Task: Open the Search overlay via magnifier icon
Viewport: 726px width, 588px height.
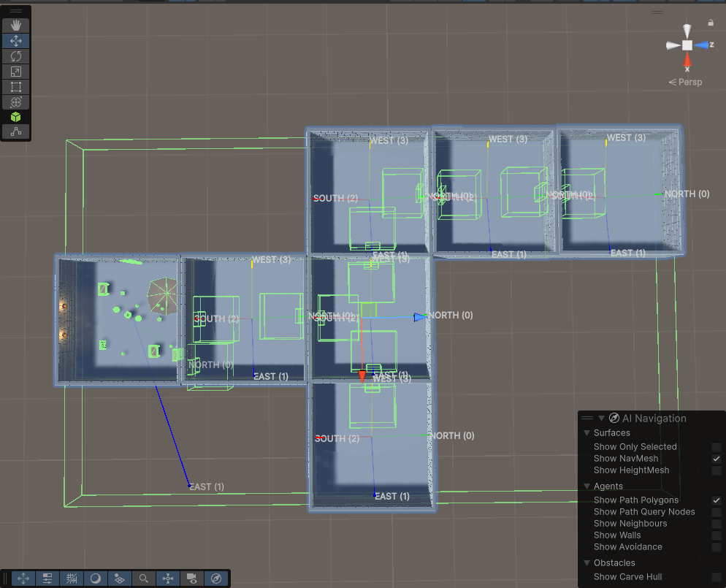Action: tap(144, 579)
